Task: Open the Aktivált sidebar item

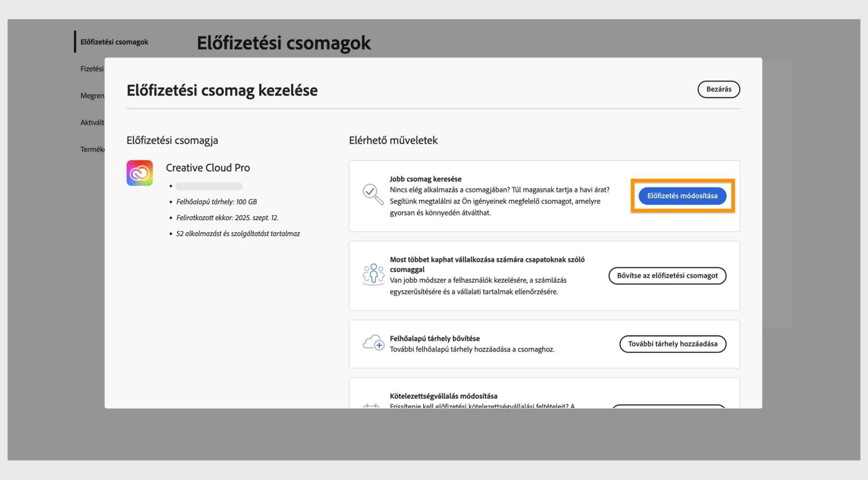Action: [92, 122]
